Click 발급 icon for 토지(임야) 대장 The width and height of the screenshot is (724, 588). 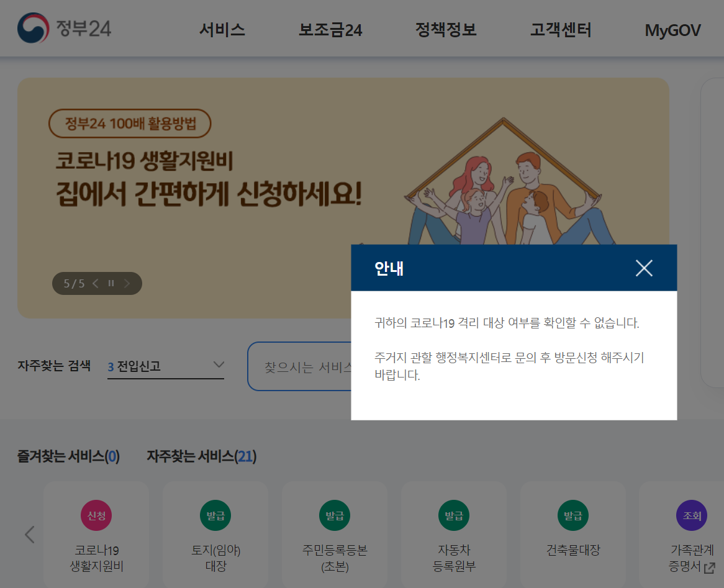pos(215,515)
